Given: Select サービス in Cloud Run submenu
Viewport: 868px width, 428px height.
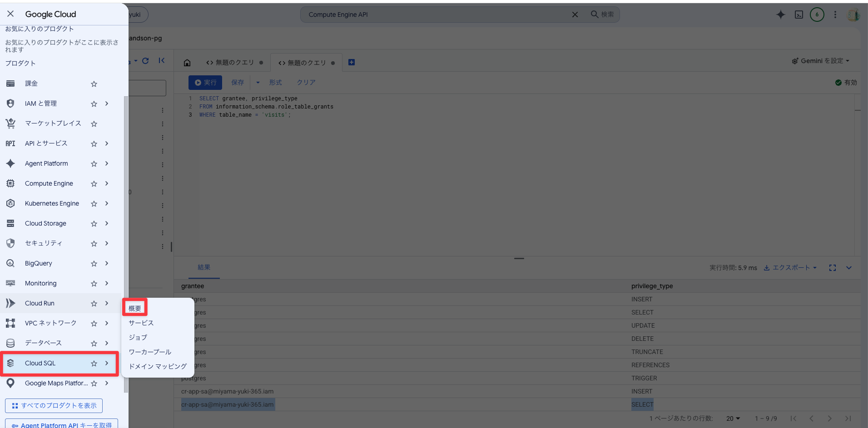Looking at the screenshot, I should coord(141,323).
